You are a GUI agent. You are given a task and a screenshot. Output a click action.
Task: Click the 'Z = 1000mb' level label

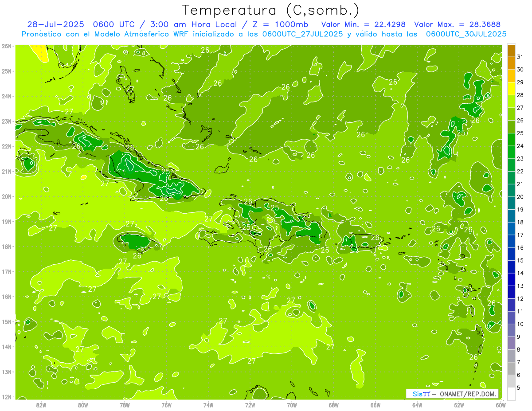[x=280, y=24]
